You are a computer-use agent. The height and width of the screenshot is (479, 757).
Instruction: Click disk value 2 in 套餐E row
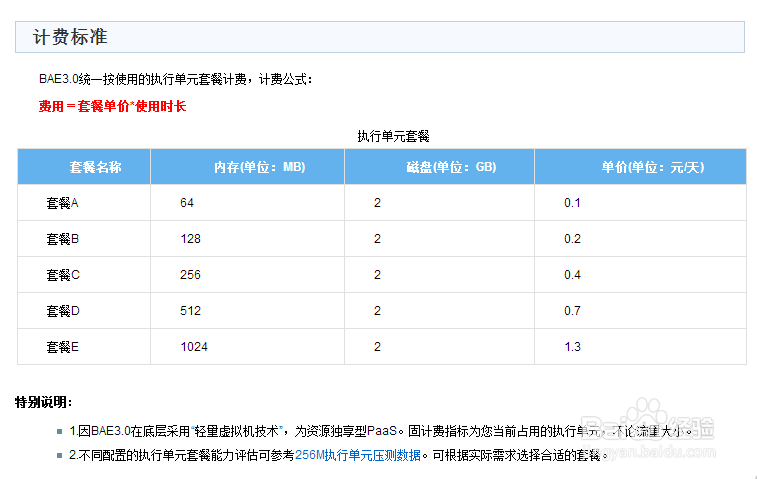click(x=377, y=347)
